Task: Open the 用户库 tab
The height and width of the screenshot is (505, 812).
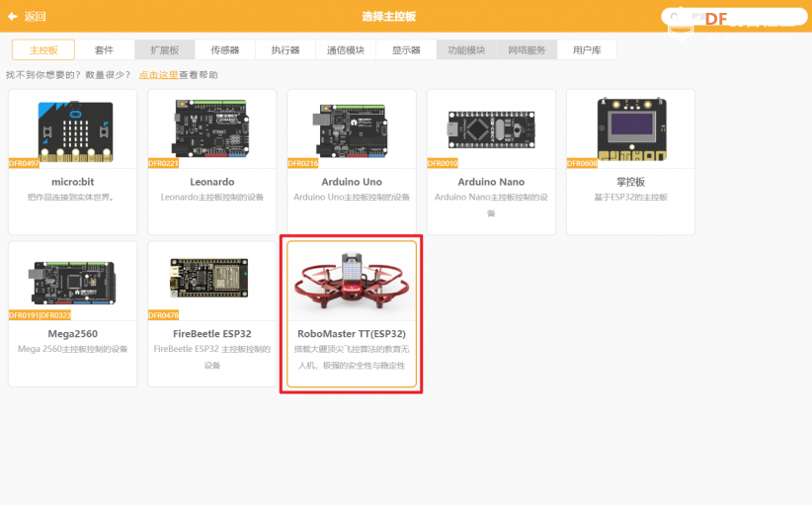Action: [587, 50]
